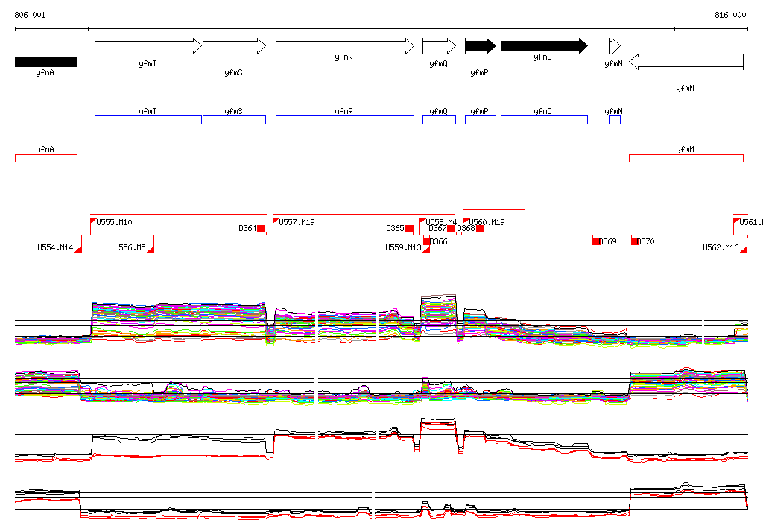Select the blue yfmS segment box
This screenshot has height=532, width=763.
[235, 120]
